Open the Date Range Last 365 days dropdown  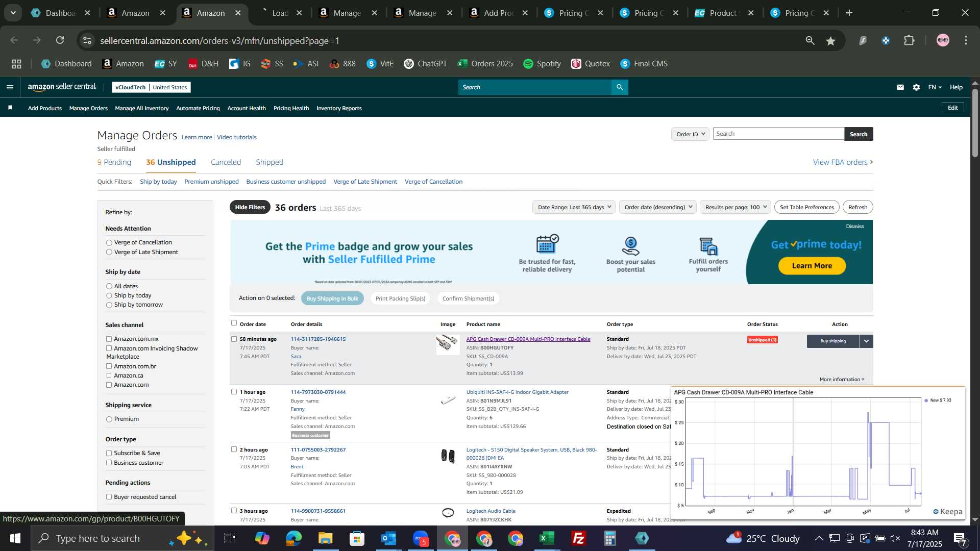[x=574, y=207]
